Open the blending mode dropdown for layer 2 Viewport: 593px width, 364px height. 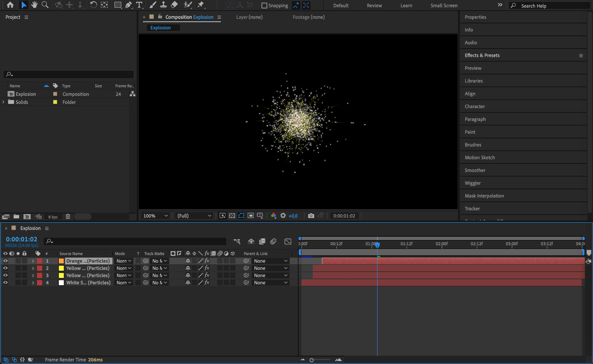(124, 268)
